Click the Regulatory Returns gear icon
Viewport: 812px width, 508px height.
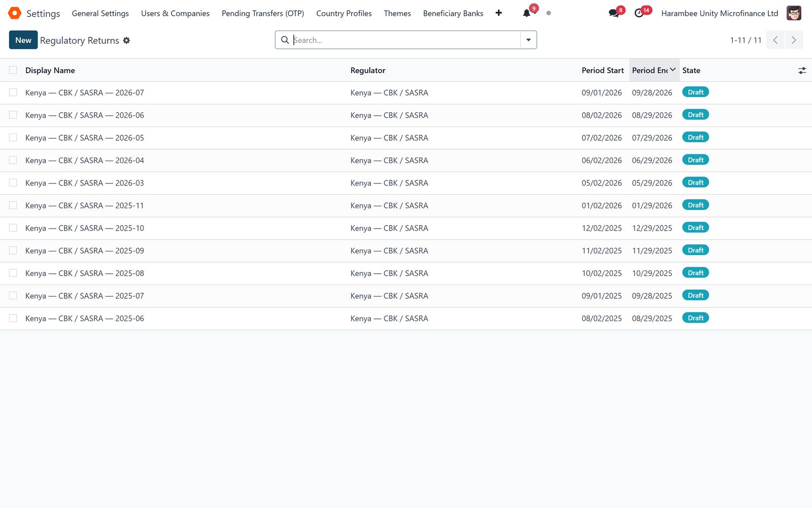(x=127, y=40)
